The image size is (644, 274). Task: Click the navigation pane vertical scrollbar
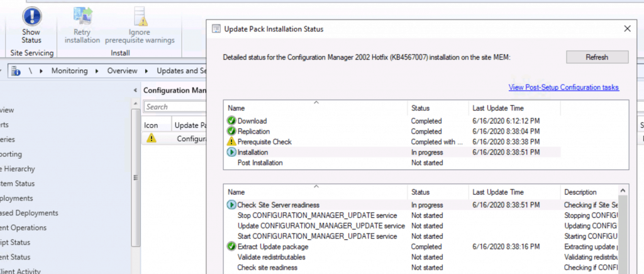click(x=136, y=178)
